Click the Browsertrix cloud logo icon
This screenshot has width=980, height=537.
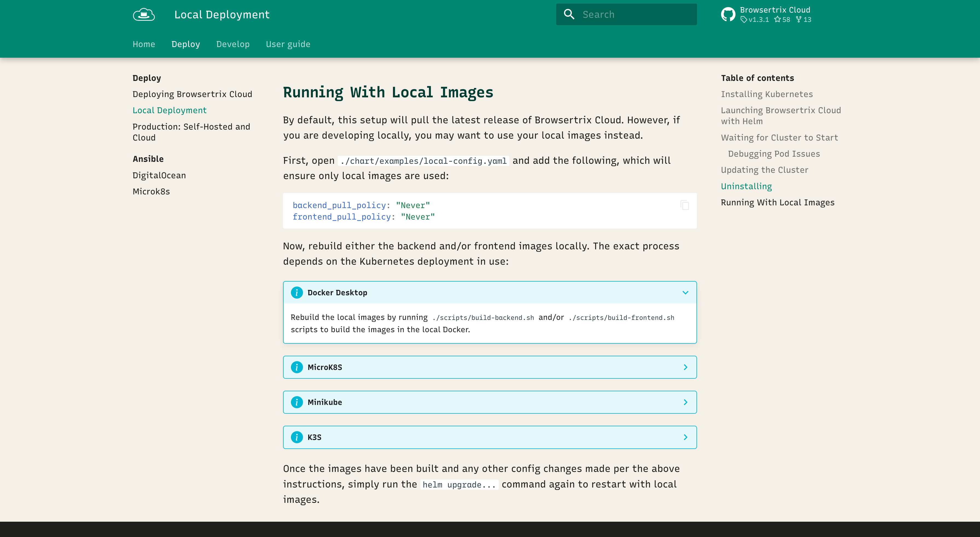(144, 14)
